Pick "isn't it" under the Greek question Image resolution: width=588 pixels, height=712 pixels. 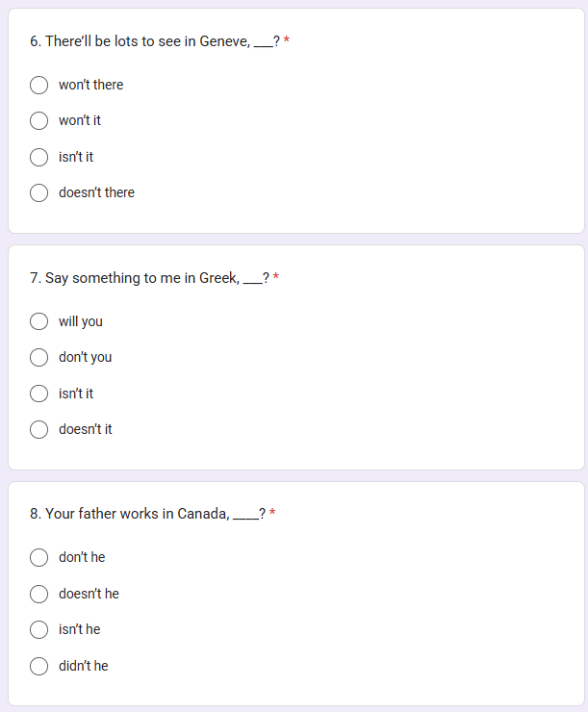tap(39, 394)
